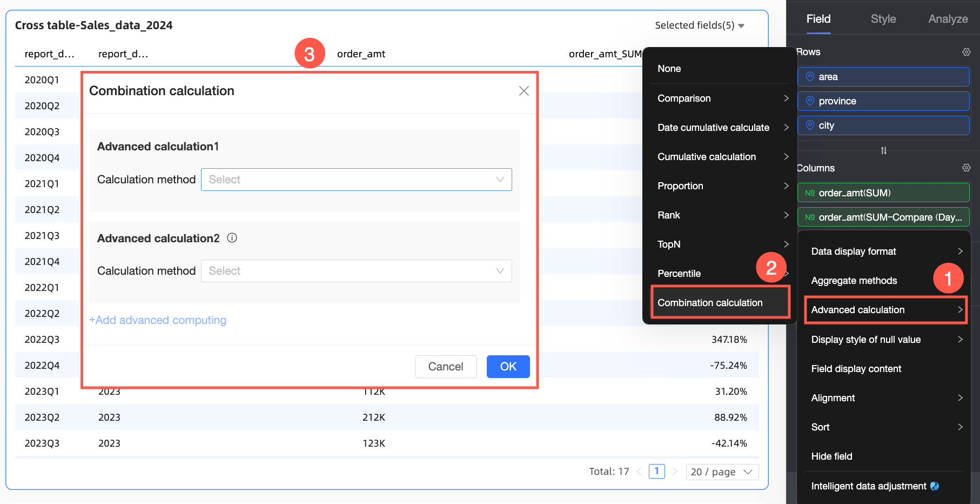The image size is (980, 504).
Task: Open Cumulative calculation submenu
Action: (x=720, y=157)
